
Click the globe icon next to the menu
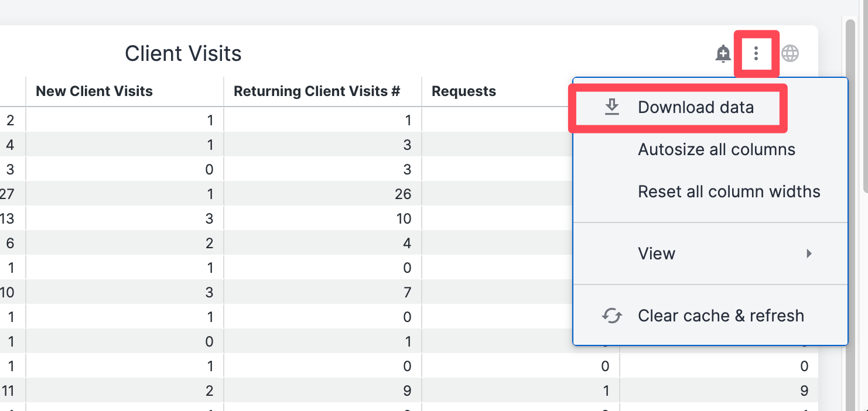pos(790,54)
